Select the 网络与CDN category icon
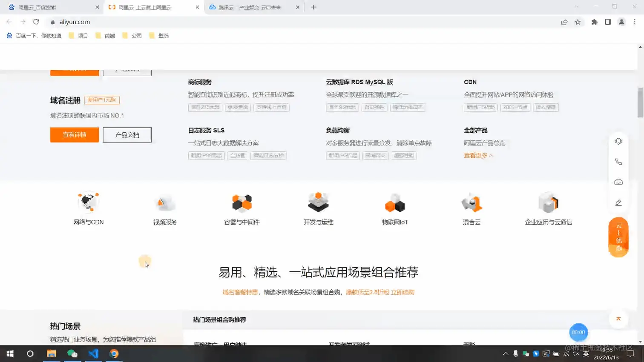 coord(88,202)
